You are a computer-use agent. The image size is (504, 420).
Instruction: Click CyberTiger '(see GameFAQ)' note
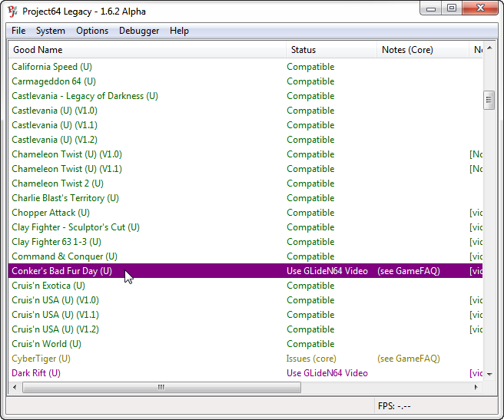pos(409,359)
